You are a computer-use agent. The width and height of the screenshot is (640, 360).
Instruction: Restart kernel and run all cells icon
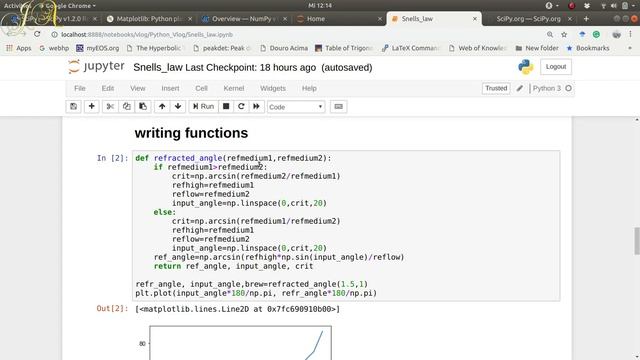256,107
